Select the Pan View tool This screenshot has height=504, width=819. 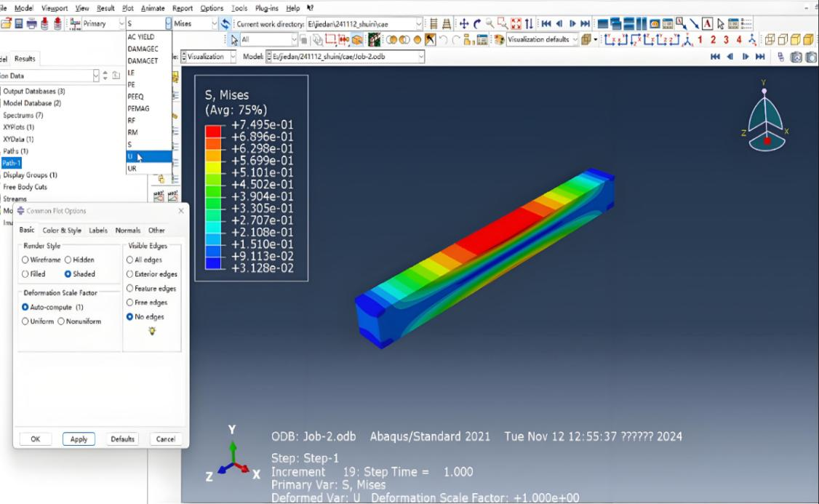pos(463,23)
